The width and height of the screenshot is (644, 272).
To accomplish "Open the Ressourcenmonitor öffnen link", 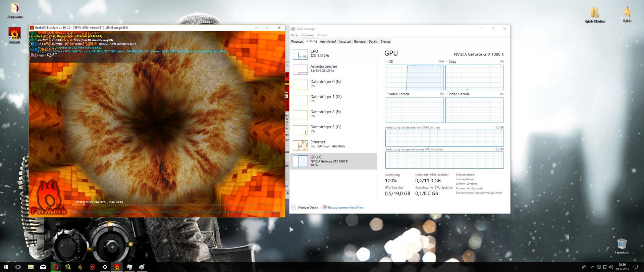I will pyautogui.click(x=343, y=208).
